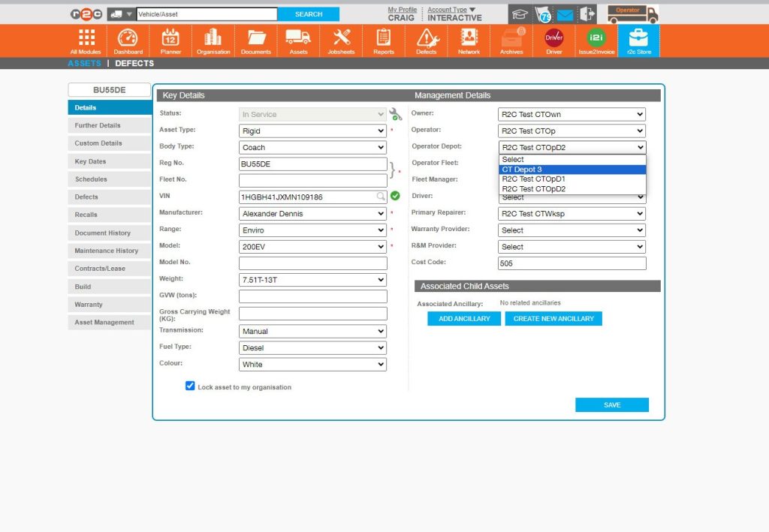Open the r2c Store briefcase icon
This screenshot has width=769, height=532.
[639, 39]
